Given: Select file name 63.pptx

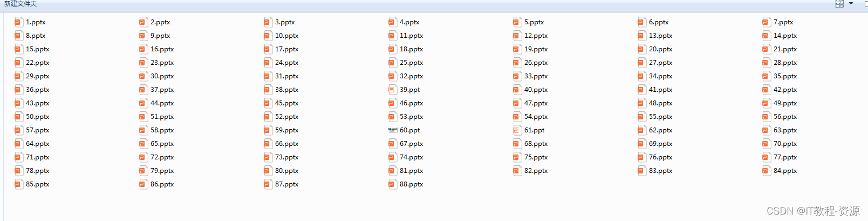Looking at the screenshot, I should (785, 130).
